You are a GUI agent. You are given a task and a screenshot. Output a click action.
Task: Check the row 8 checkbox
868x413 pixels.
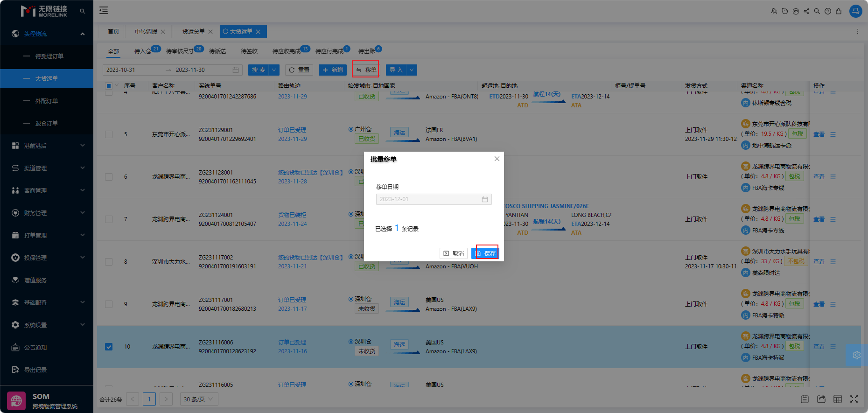(109, 262)
